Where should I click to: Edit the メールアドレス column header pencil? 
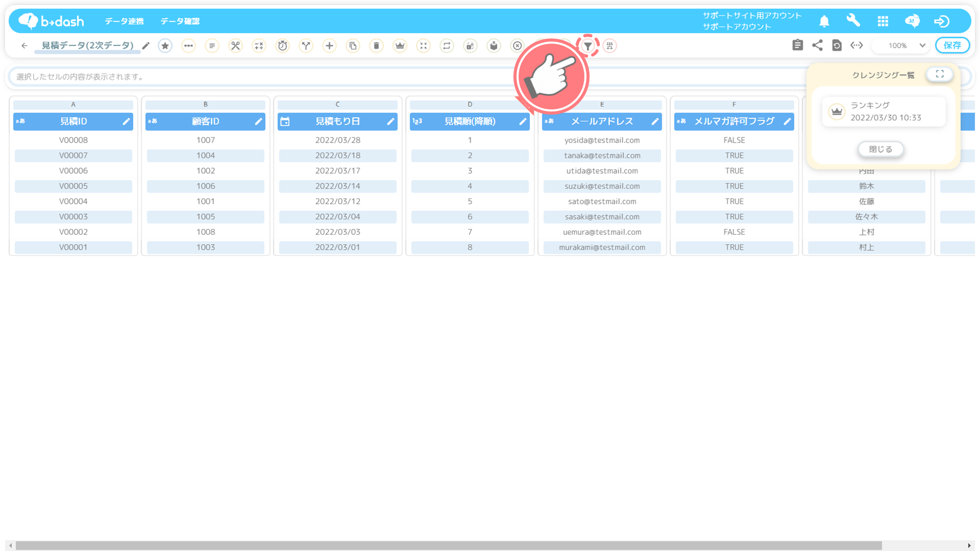(655, 122)
